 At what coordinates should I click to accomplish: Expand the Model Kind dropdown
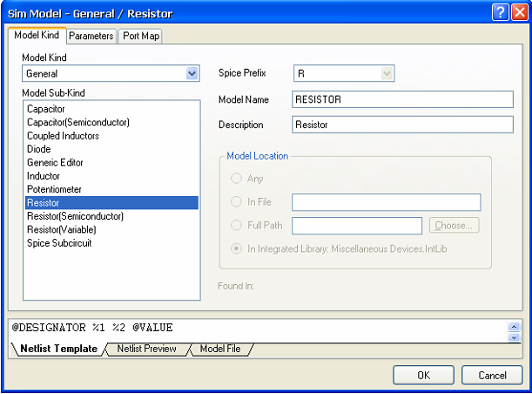coord(192,74)
